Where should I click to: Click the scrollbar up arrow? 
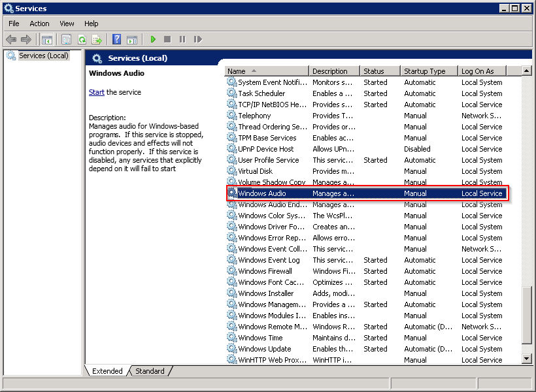[x=526, y=71]
